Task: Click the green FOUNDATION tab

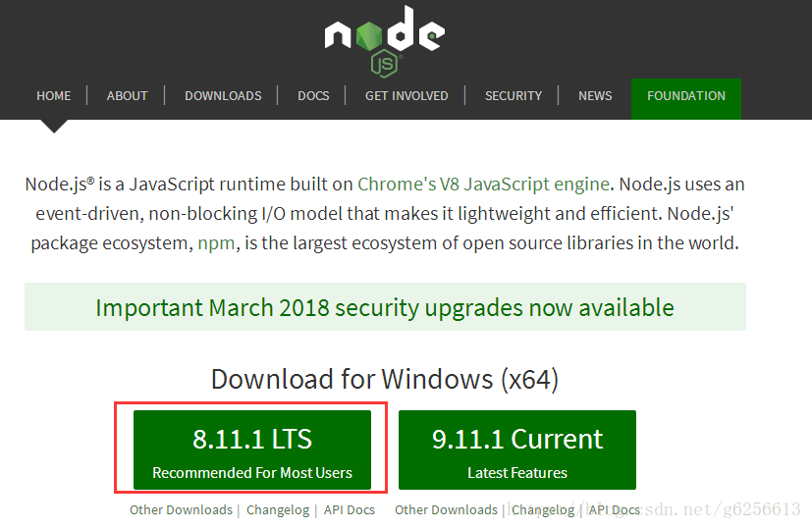Action: click(686, 98)
